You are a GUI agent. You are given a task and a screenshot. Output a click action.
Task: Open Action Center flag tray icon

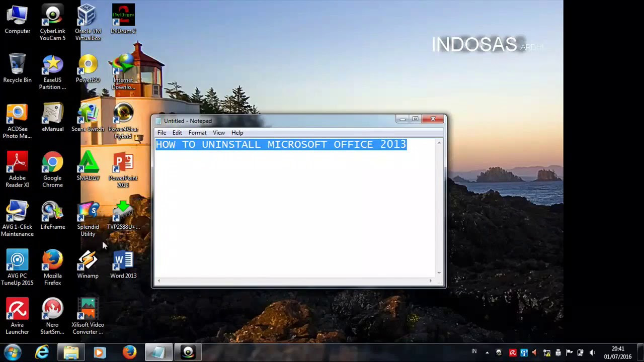point(569,353)
